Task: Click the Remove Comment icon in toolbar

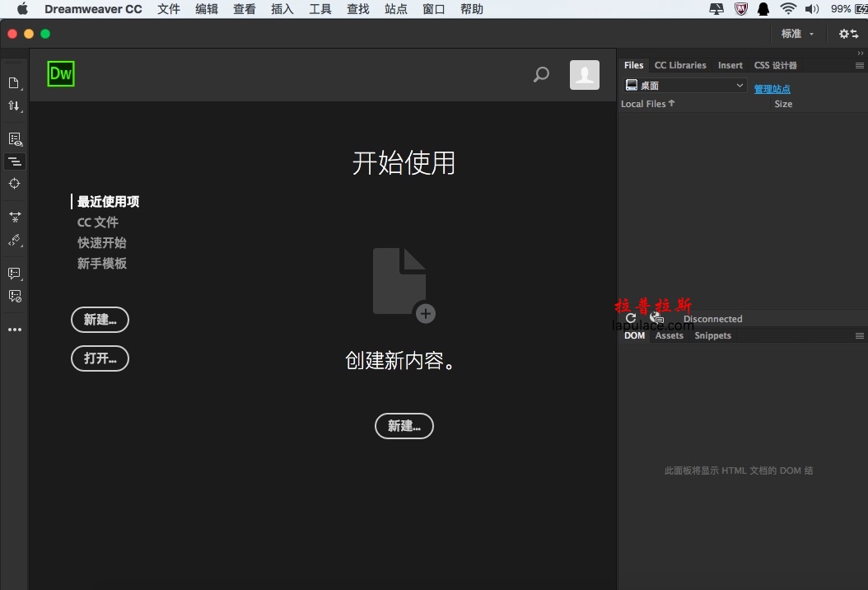Action: (x=14, y=296)
